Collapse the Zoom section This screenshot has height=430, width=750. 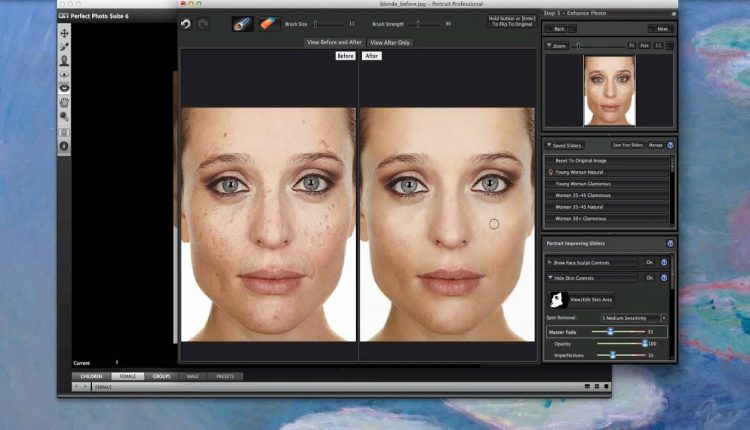549,45
